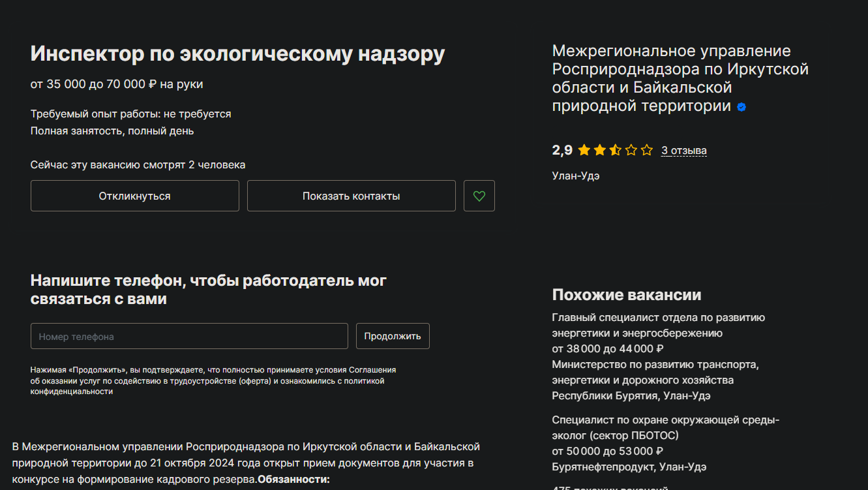868x490 pixels.
Task: Click salary text от 35 000 до 70 000
Action: (117, 84)
